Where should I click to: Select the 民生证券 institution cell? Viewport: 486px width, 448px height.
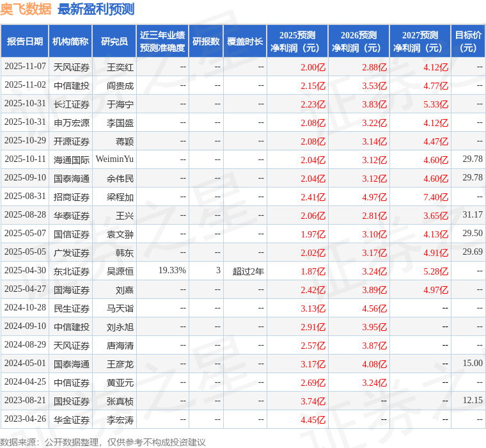pos(72,308)
